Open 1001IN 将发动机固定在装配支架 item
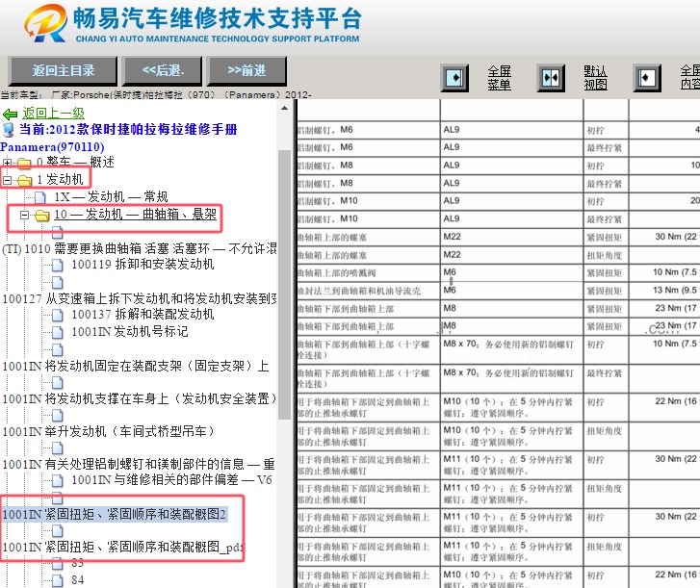700x588 pixels. click(x=136, y=367)
